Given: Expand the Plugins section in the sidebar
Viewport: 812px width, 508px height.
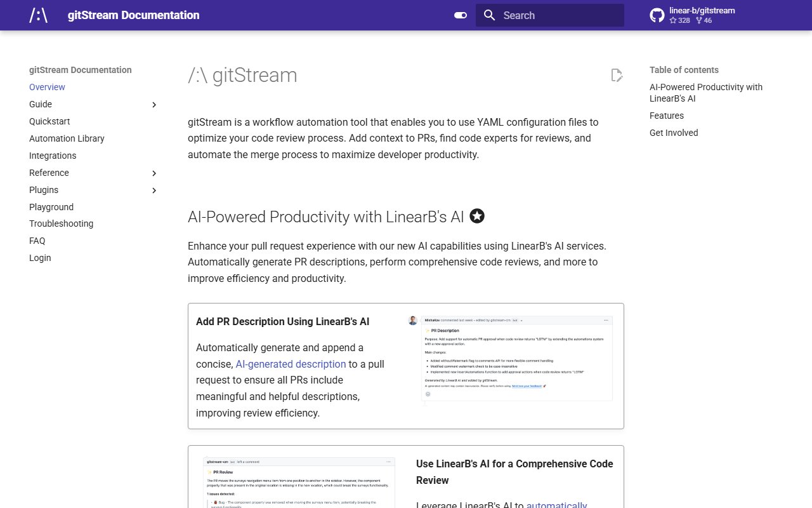Looking at the screenshot, I should 154,190.
